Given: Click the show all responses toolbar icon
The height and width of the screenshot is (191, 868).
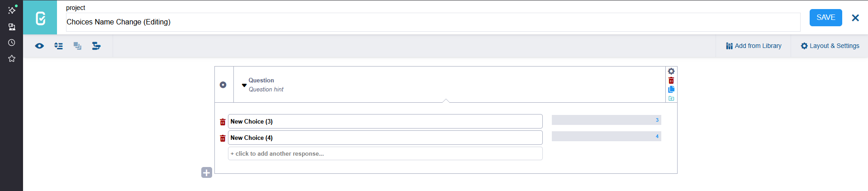Looking at the screenshot, I should click(x=58, y=46).
